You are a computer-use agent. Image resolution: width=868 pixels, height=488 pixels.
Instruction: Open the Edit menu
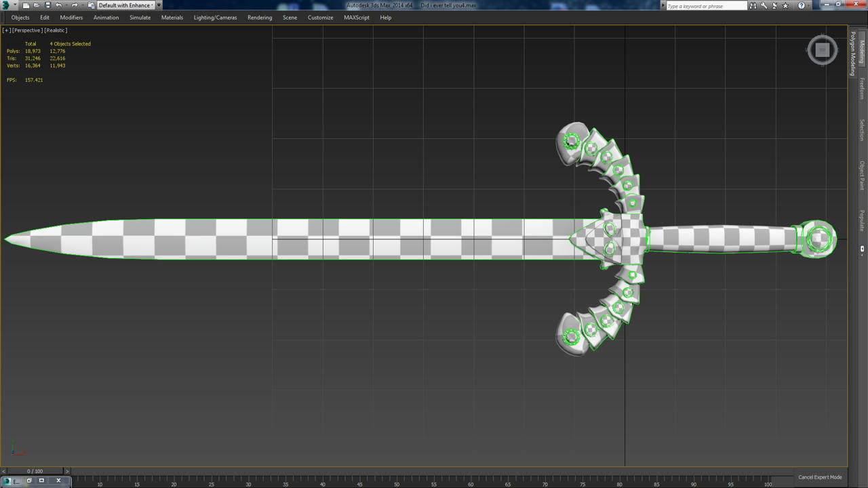pyautogui.click(x=45, y=18)
